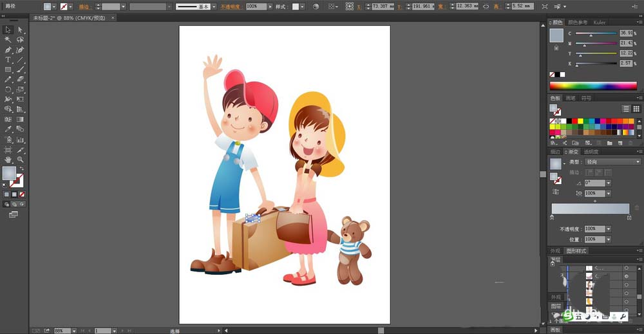
Task: Switch swatches panel to thumbnail grid view
Action: click(636, 109)
